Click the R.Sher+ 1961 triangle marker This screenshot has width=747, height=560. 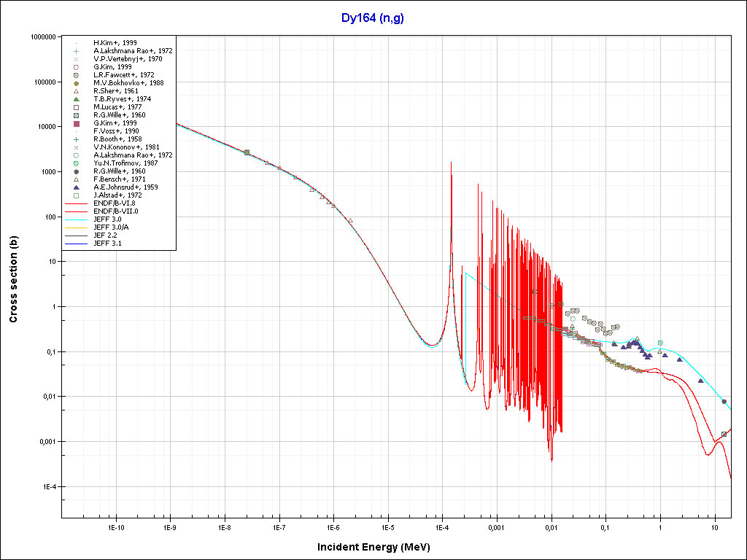click(76, 91)
